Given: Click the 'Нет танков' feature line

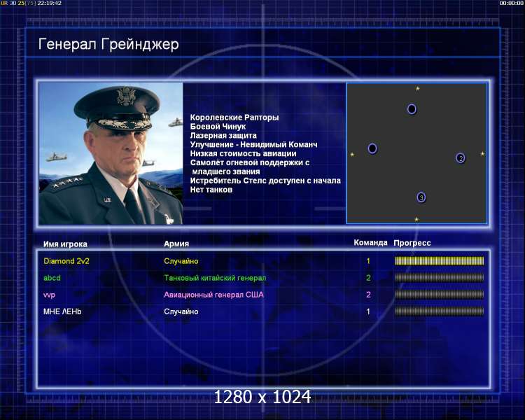Looking at the screenshot, I should tap(211, 190).
